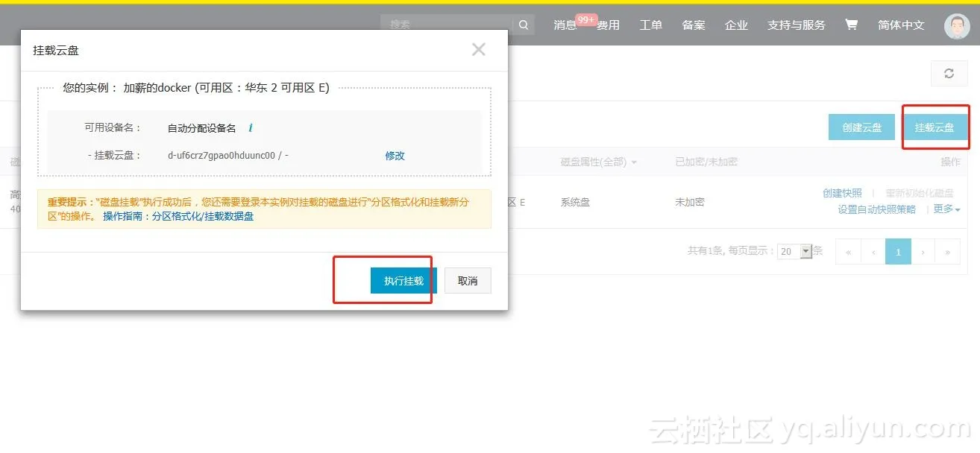Viewport: 980px width, 453px height.
Task: Click the 99+ message badge
Action: coord(586,19)
